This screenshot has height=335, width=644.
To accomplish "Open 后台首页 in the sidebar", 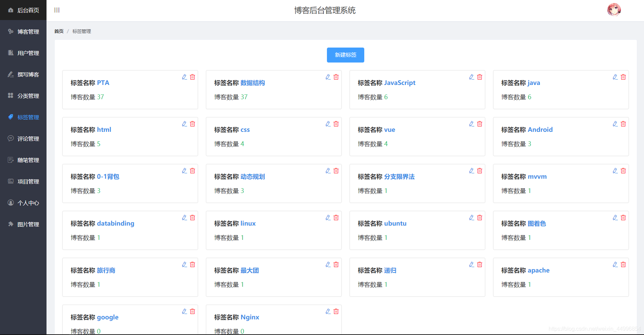I will 23,10.
